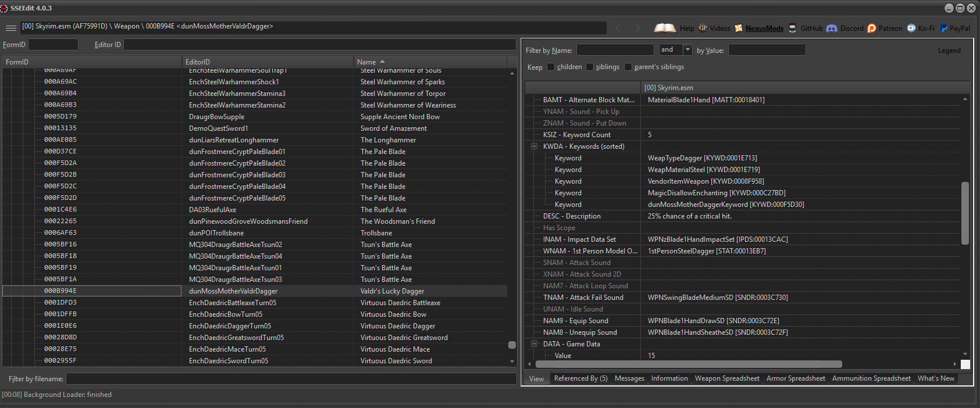The height and width of the screenshot is (408, 980).
Task: Click the Legend button
Action: (x=949, y=51)
